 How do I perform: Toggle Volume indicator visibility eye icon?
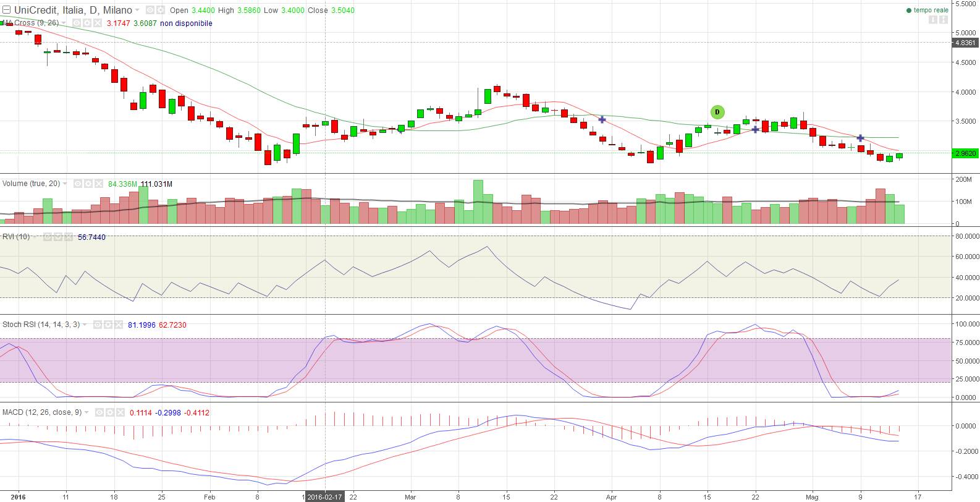[78, 184]
